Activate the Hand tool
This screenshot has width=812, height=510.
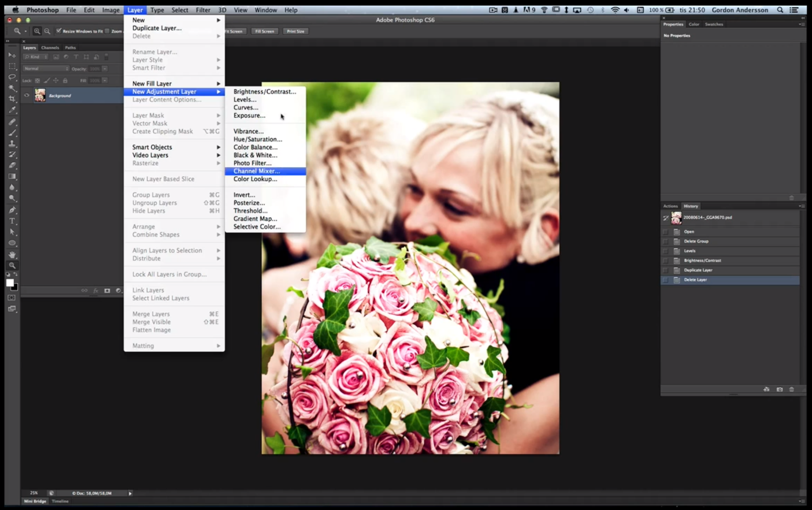[x=12, y=254]
